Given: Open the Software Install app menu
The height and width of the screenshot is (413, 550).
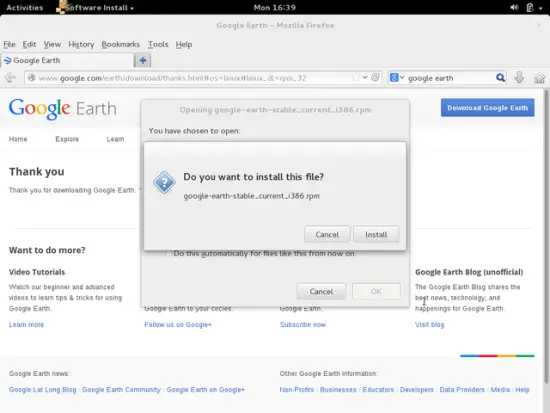Looking at the screenshot, I should point(95,7).
